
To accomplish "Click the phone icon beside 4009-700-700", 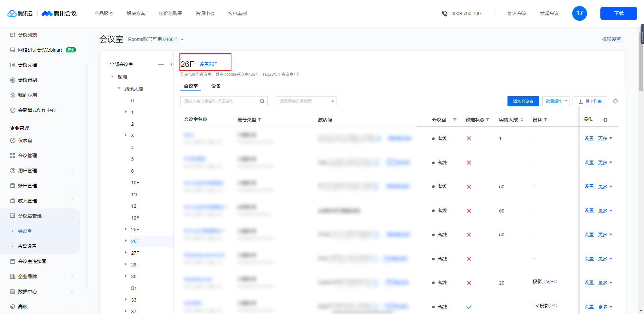I will 444,14.
